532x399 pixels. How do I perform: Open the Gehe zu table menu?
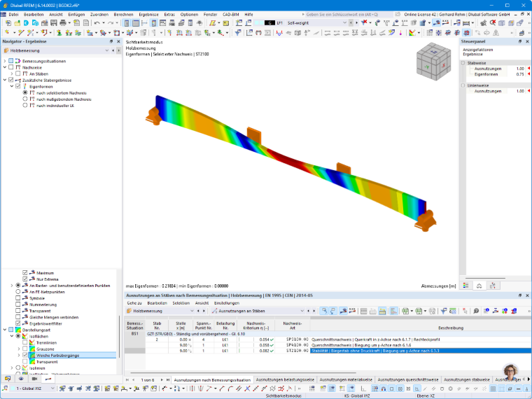(134, 303)
